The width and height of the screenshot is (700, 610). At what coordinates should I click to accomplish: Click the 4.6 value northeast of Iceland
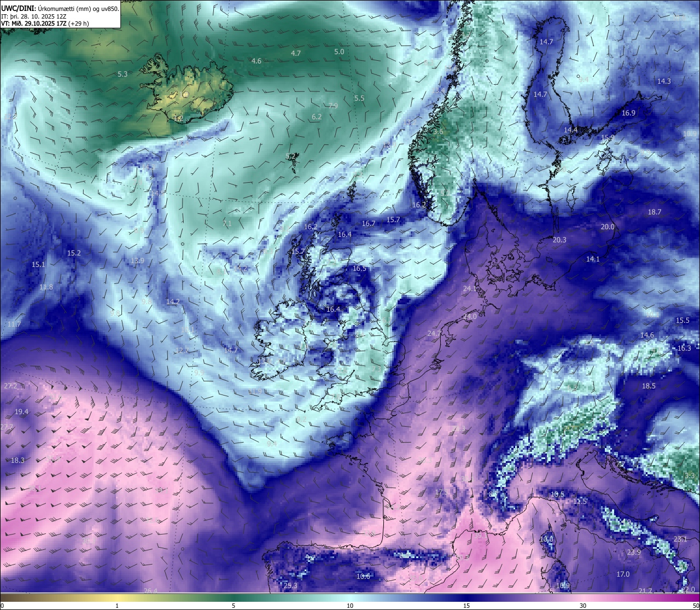pos(256,61)
